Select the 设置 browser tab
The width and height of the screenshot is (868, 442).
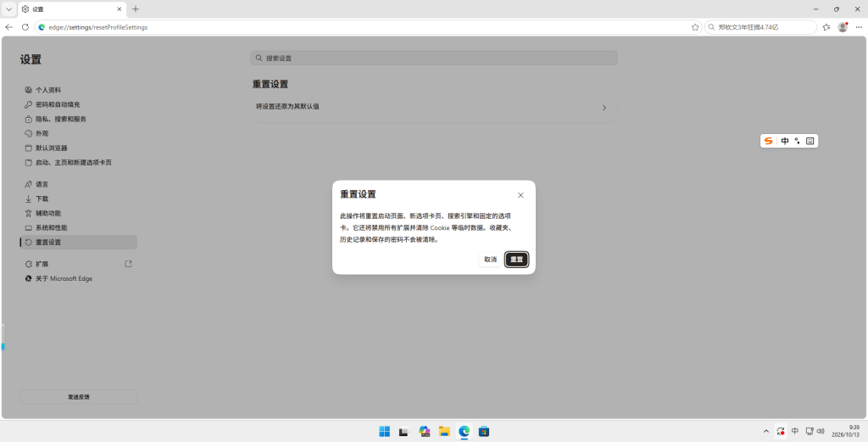[73, 9]
